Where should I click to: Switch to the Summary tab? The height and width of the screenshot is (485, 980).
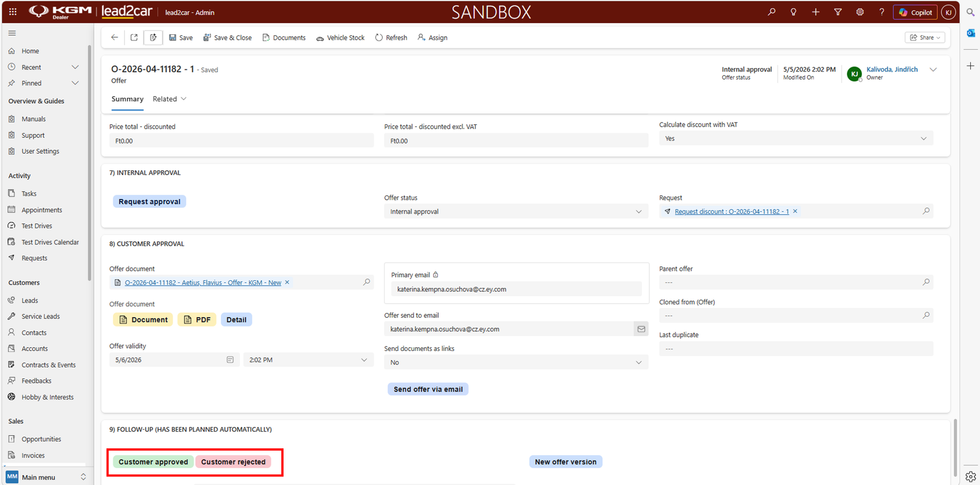click(127, 99)
